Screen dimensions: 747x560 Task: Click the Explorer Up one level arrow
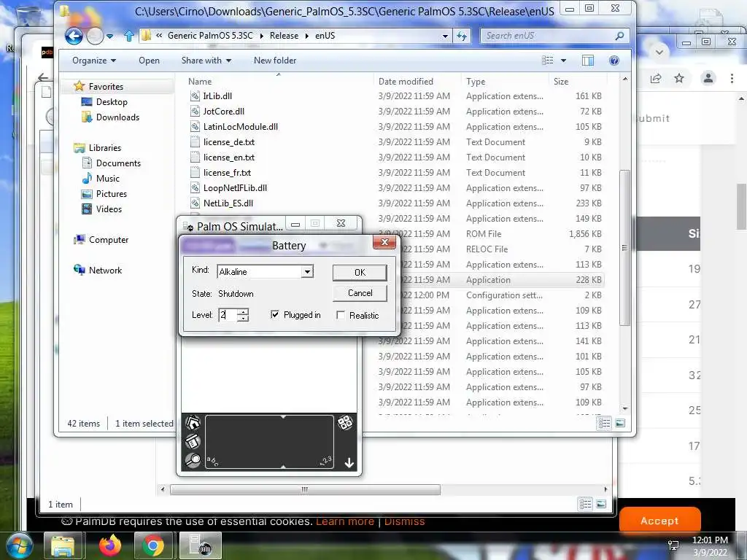(x=128, y=36)
